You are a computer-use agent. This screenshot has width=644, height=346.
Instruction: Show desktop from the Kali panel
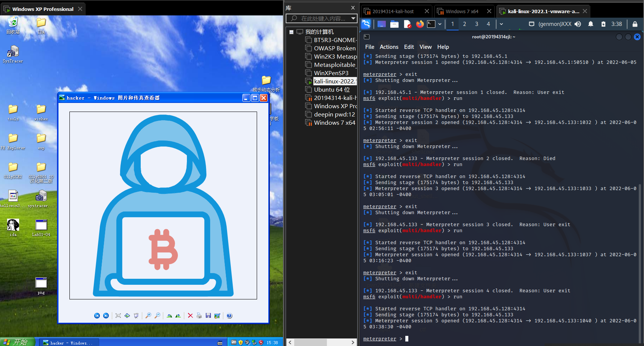pyautogui.click(x=382, y=24)
